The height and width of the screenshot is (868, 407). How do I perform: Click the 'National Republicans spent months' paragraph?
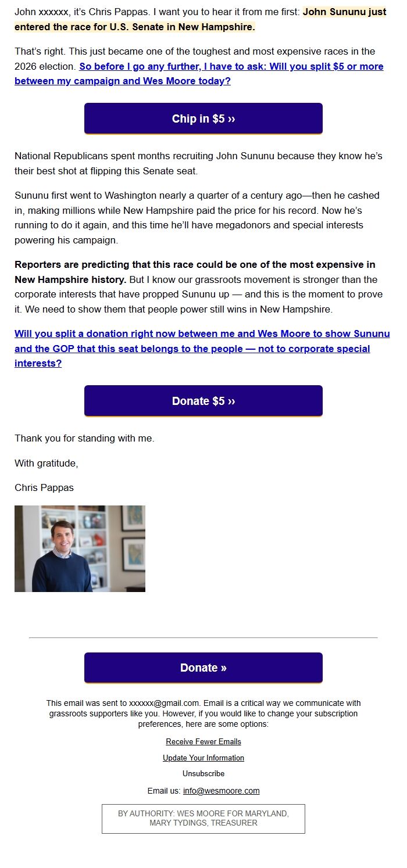[x=198, y=163]
